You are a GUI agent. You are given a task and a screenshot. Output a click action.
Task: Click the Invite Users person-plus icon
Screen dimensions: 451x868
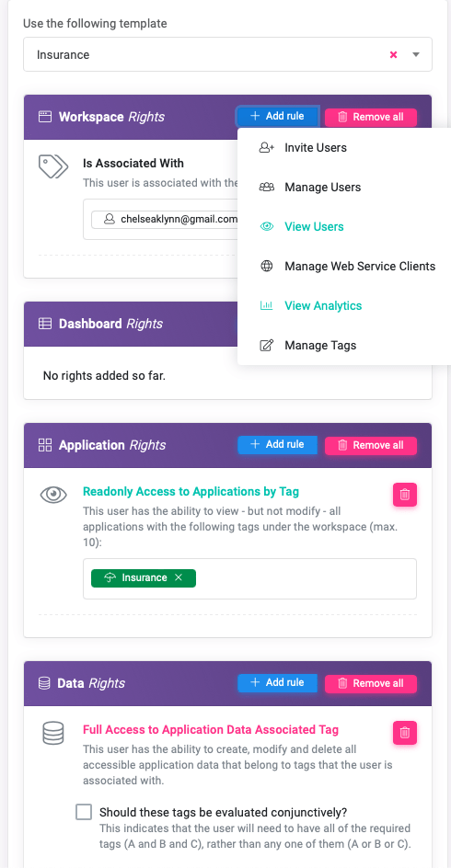tap(267, 148)
